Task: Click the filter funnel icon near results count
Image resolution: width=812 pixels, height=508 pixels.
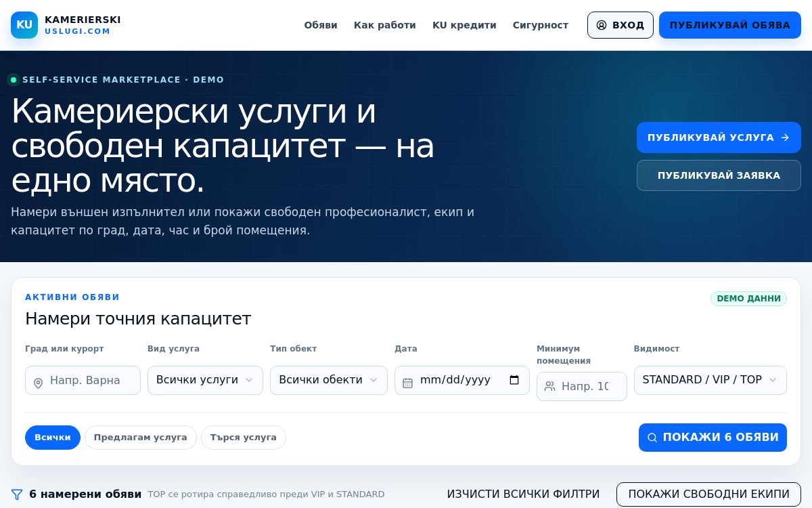Action: [17, 494]
